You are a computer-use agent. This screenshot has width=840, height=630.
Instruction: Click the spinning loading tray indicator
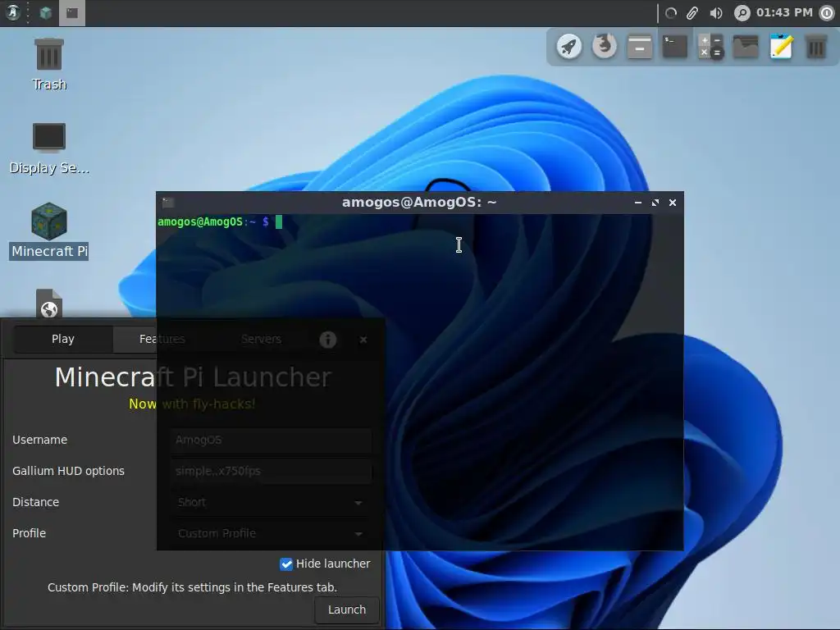coord(671,13)
